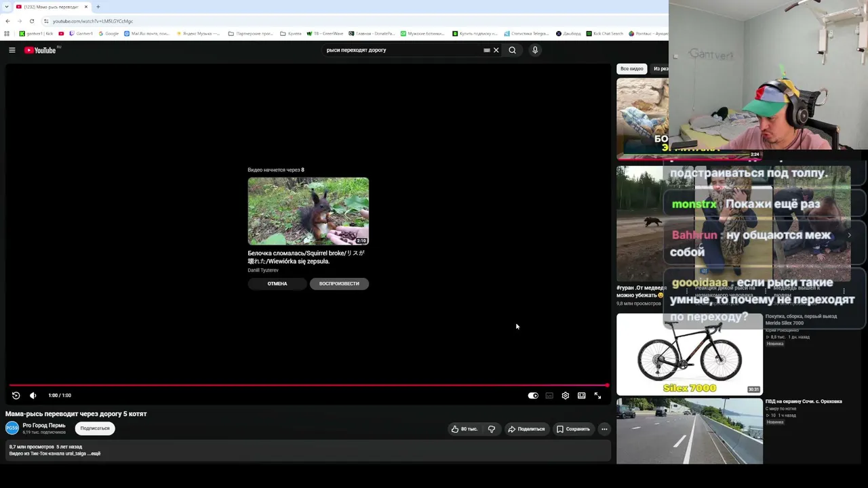This screenshot has width=868, height=488.
Task: Open the 'Статистика Telegra...' bookmark
Action: pos(526,33)
